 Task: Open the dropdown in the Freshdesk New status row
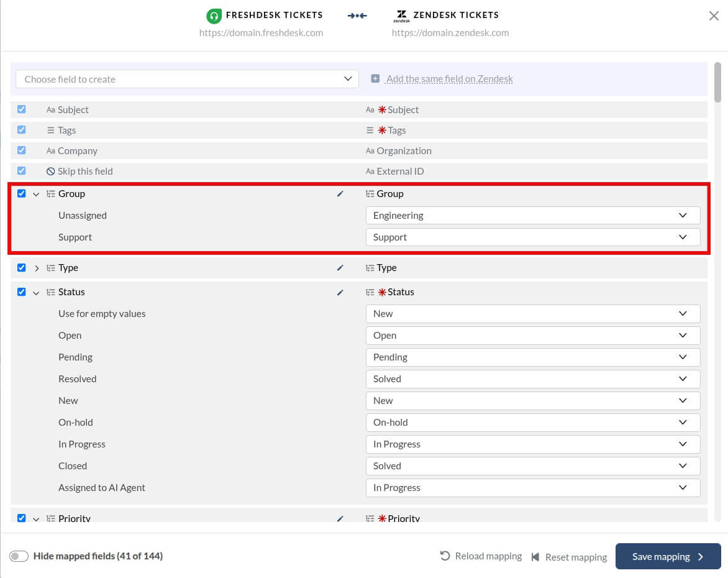[533, 400]
